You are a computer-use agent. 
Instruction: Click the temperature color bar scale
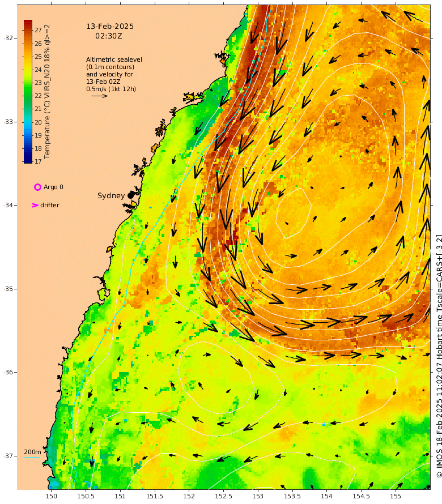tap(28, 92)
